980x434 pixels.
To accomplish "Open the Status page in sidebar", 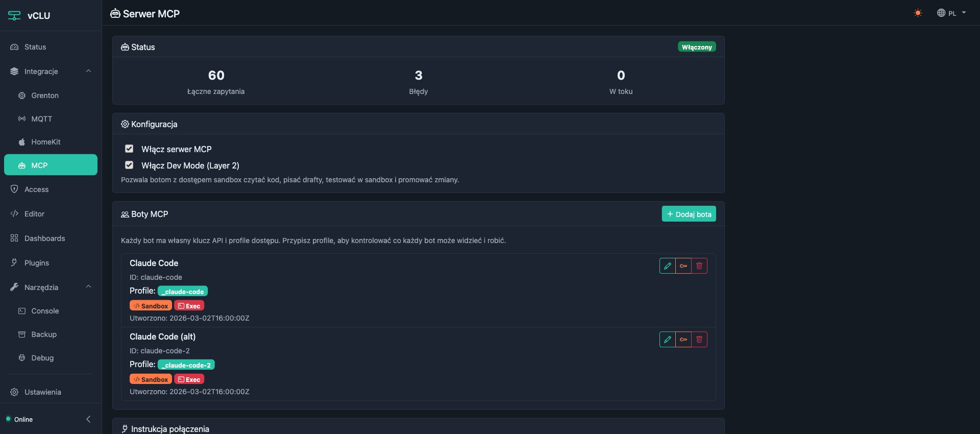I will (51, 47).
